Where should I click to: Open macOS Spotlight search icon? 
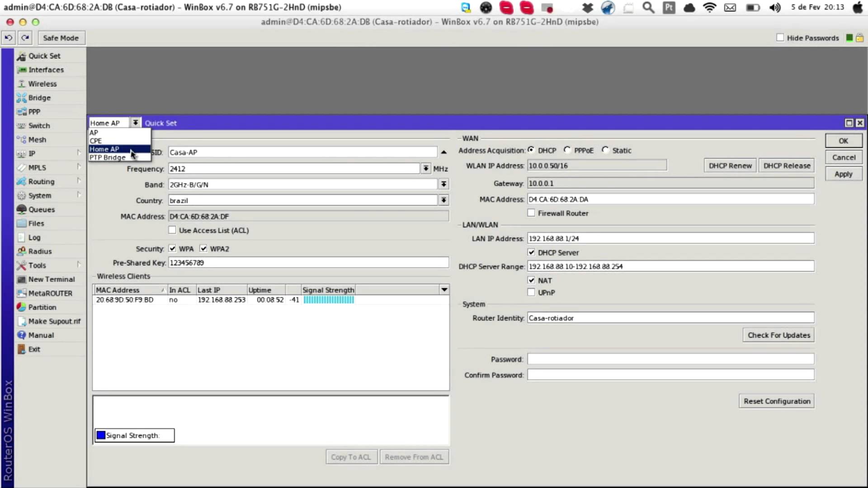pos(648,7)
